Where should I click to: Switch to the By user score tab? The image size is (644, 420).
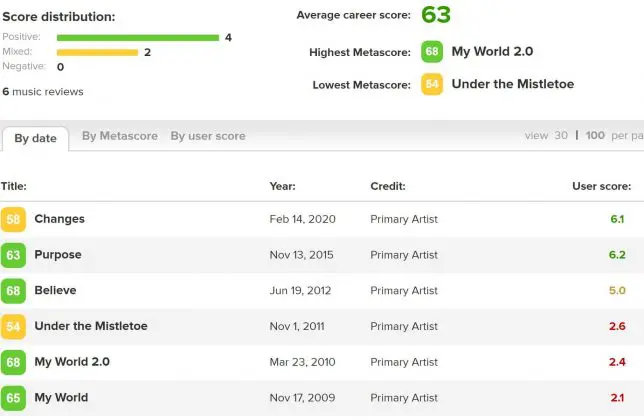[207, 136]
